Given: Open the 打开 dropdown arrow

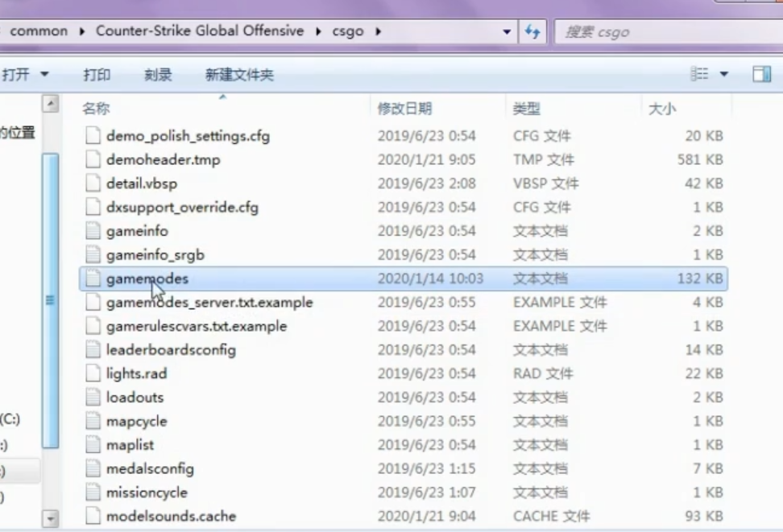Looking at the screenshot, I should coord(44,75).
